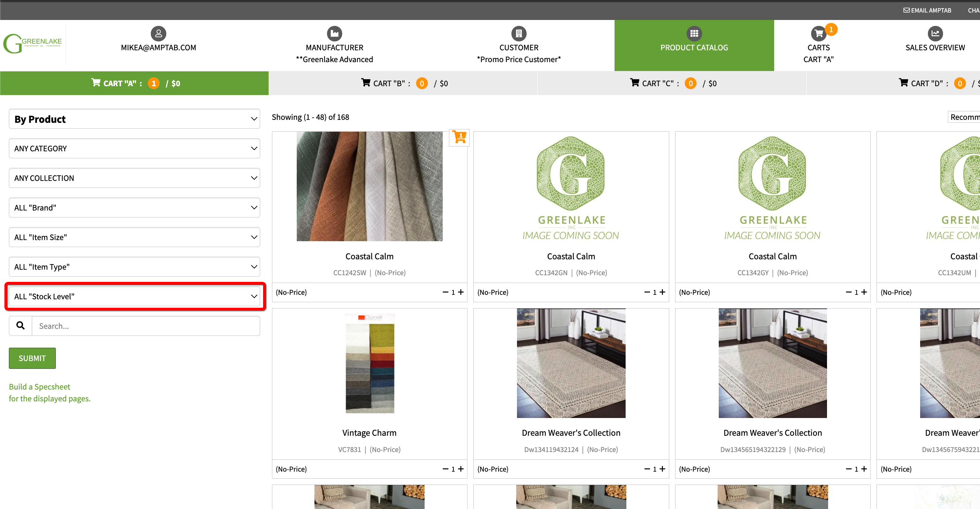
Task: Increase quantity for Vintage Charm VC7831
Action: [x=461, y=469]
